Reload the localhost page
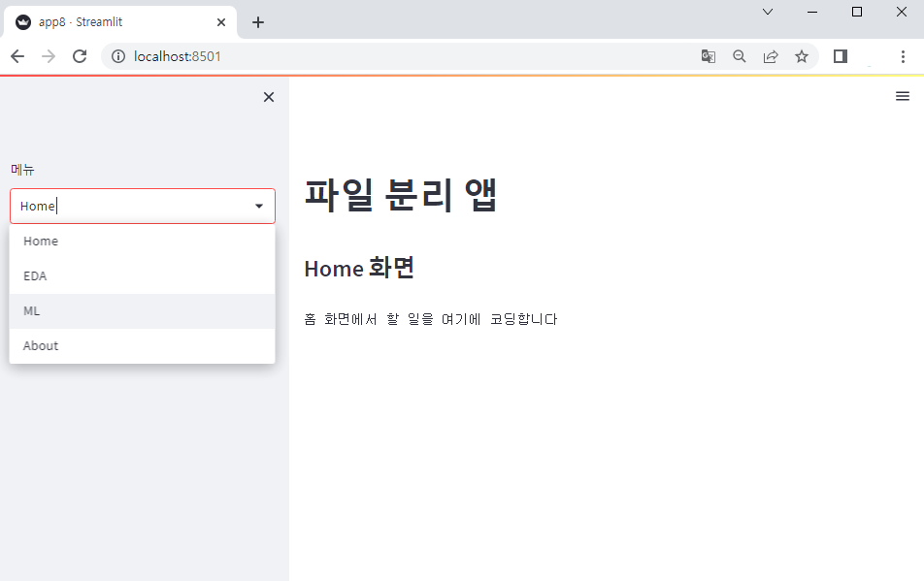Screen dimensions: 924x581 pos(80,56)
